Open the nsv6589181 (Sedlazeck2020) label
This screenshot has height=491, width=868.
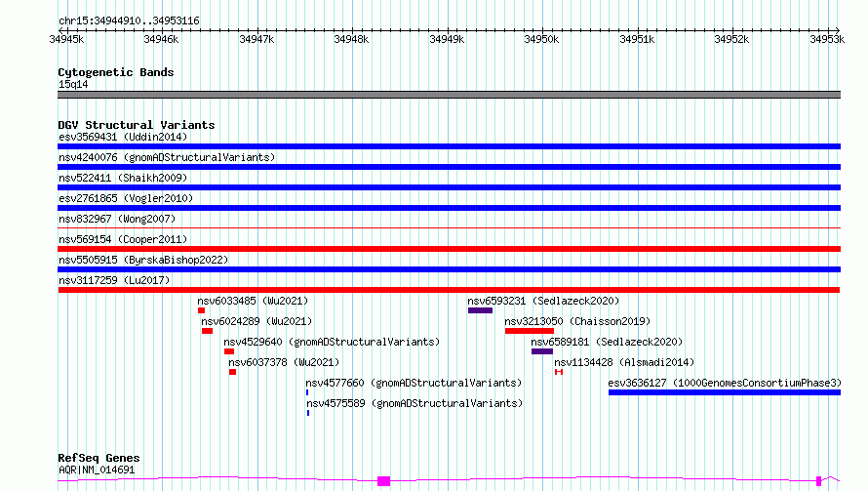point(608,342)
